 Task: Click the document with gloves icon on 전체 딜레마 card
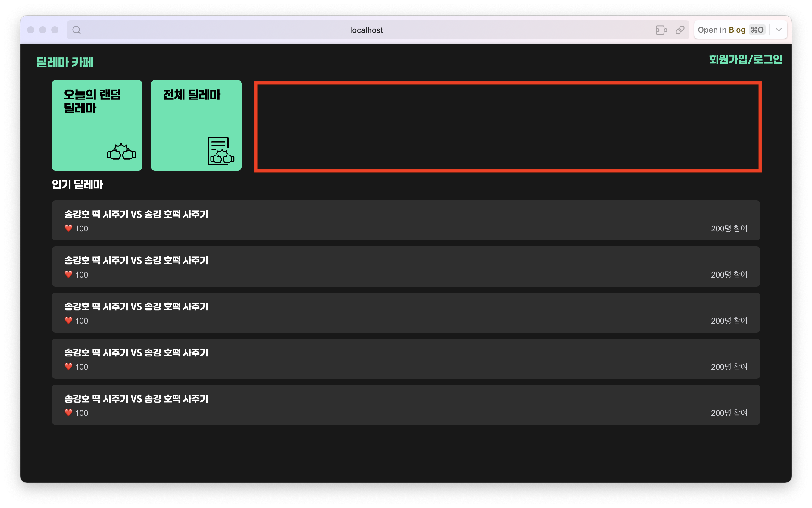[221, 151]
